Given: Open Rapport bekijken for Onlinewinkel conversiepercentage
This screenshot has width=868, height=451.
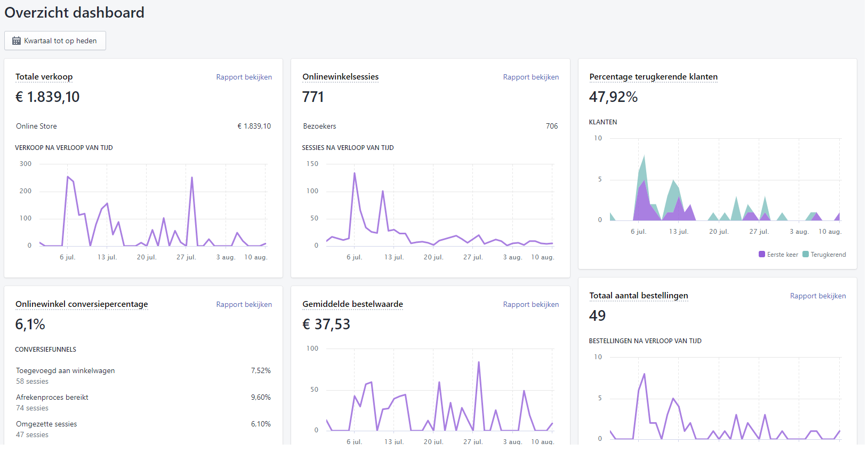Looking at the screenshot, I should [244, 304].
